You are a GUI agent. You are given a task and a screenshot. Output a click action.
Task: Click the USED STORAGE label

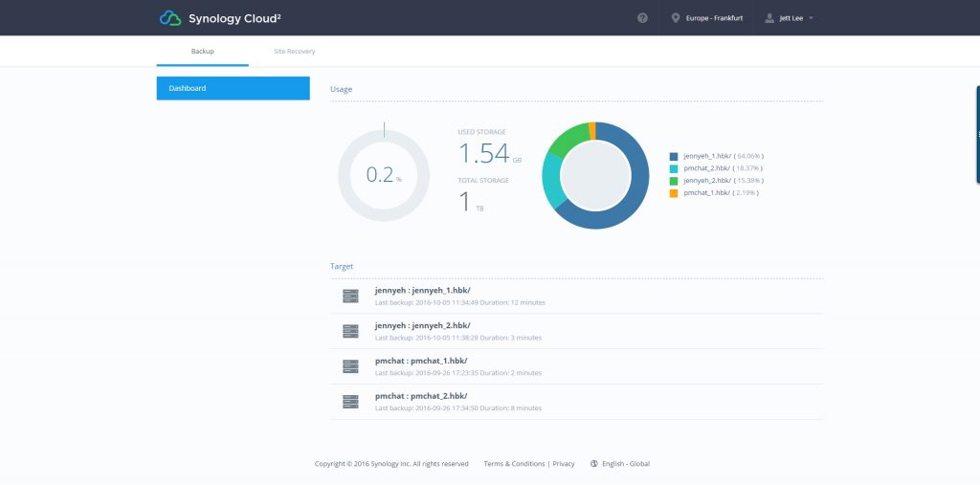coord(482,132)
